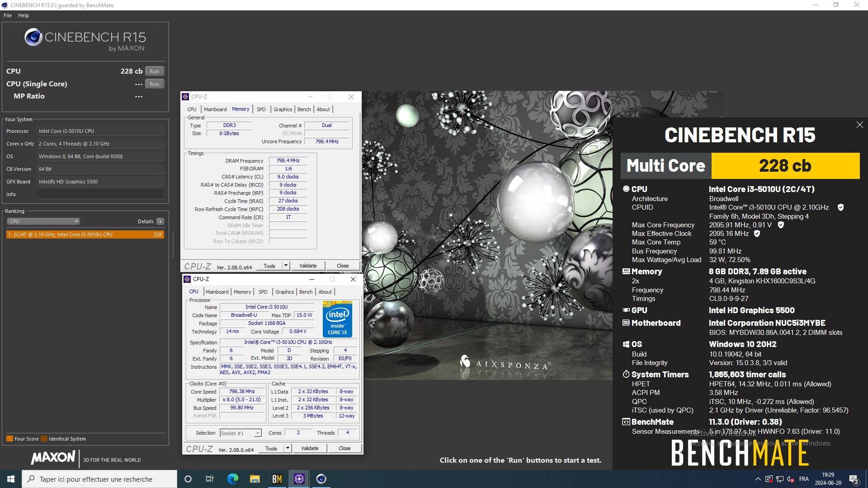Show hidden system tray icons
The height and width of the screenshot is (488, 868).
(758, 479)
